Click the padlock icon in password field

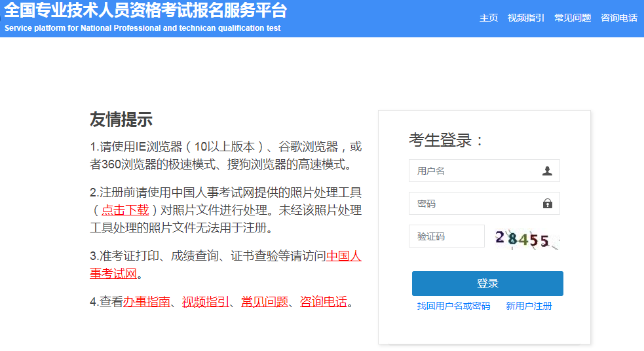point(548,204)
